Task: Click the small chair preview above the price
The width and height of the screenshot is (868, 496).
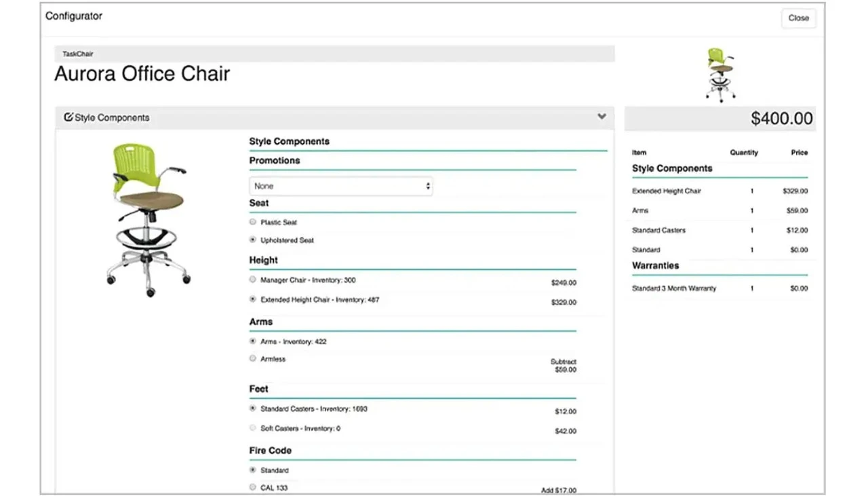Action: click(x=720, y=75)
